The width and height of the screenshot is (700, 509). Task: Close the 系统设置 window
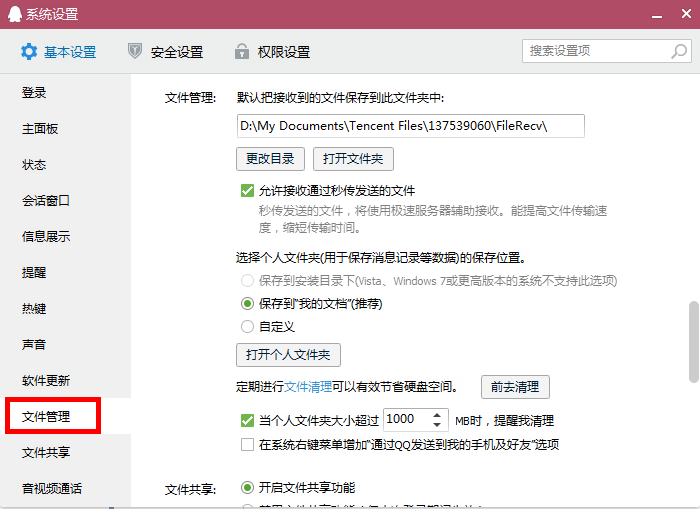tap(686, 14)
